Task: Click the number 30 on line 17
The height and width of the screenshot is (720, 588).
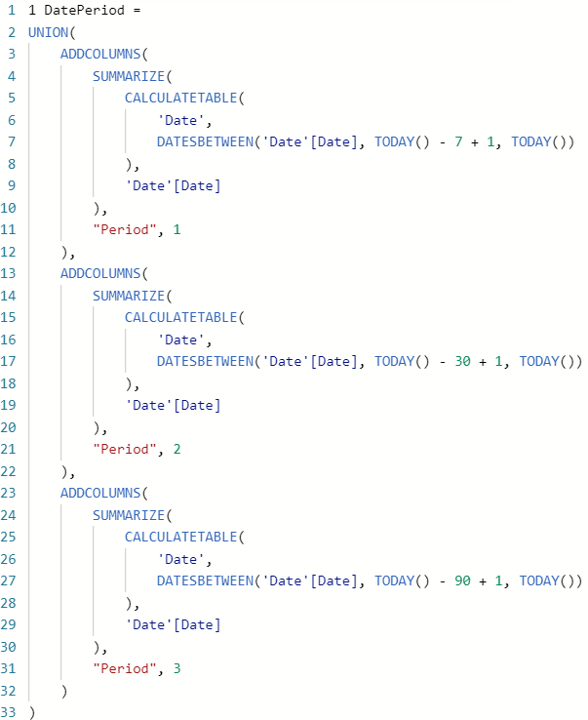Action: [x=462, y=361]
